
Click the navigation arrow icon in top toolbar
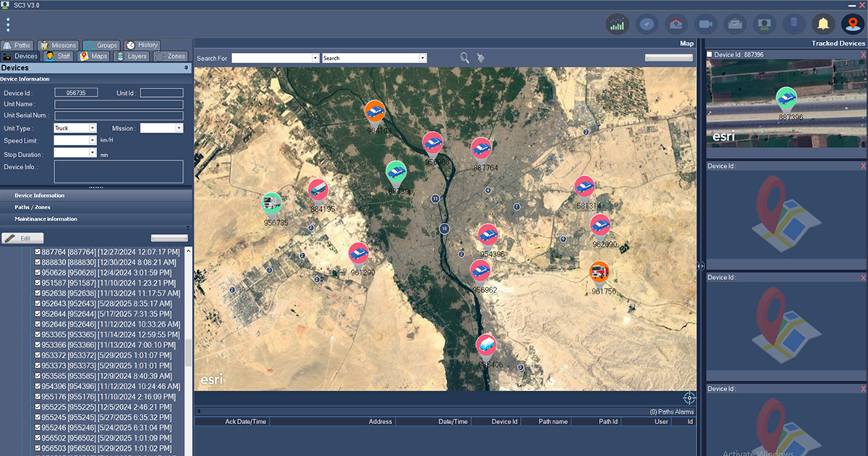pos(647,24)
